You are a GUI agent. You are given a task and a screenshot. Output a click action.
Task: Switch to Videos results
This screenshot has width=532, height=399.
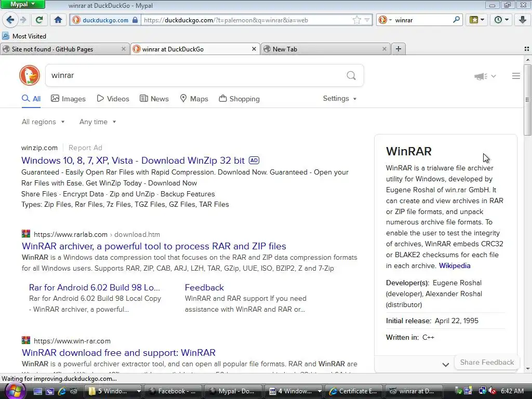tap(113, 99)
